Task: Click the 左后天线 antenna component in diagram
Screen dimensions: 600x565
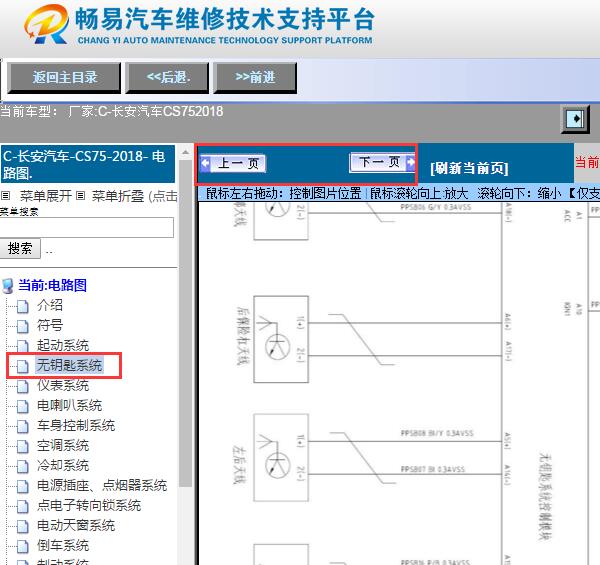Action: pos(281,458)
